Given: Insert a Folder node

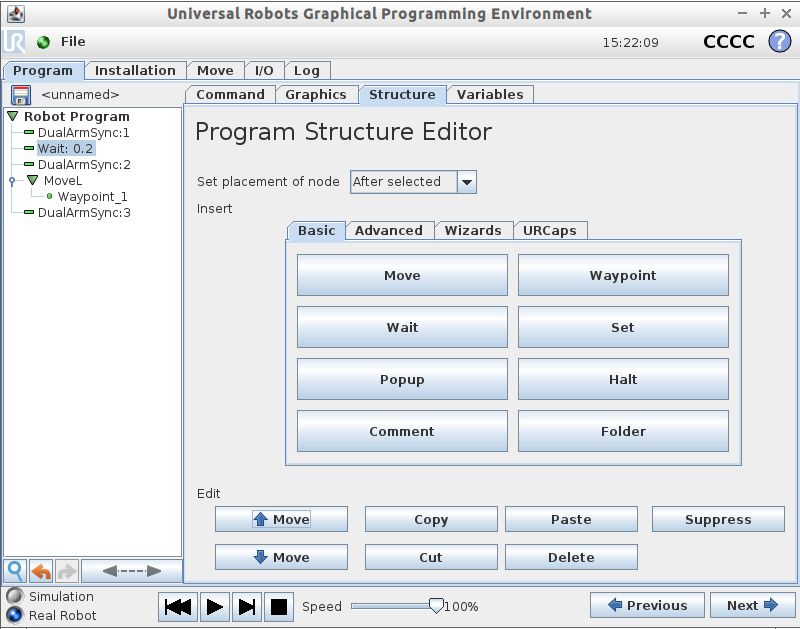Looking at the screenshot, I should coord(623,431).
